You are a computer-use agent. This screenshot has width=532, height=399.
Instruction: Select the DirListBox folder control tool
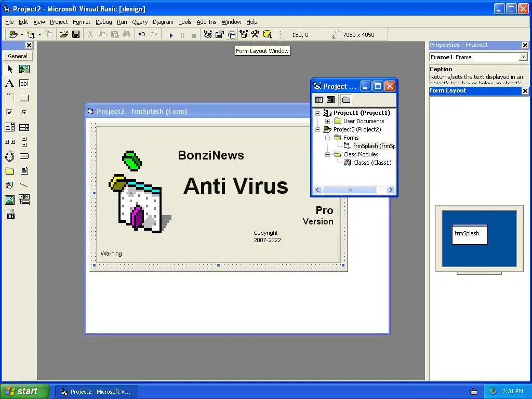(10, 170)
